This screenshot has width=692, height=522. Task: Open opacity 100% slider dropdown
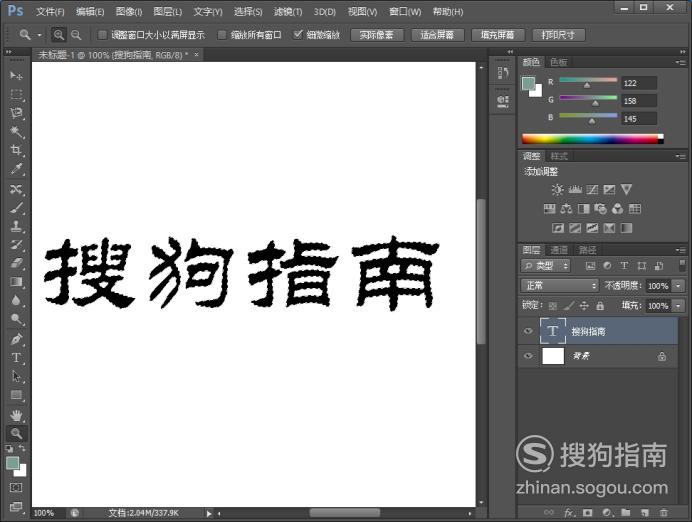click(679, 286)
